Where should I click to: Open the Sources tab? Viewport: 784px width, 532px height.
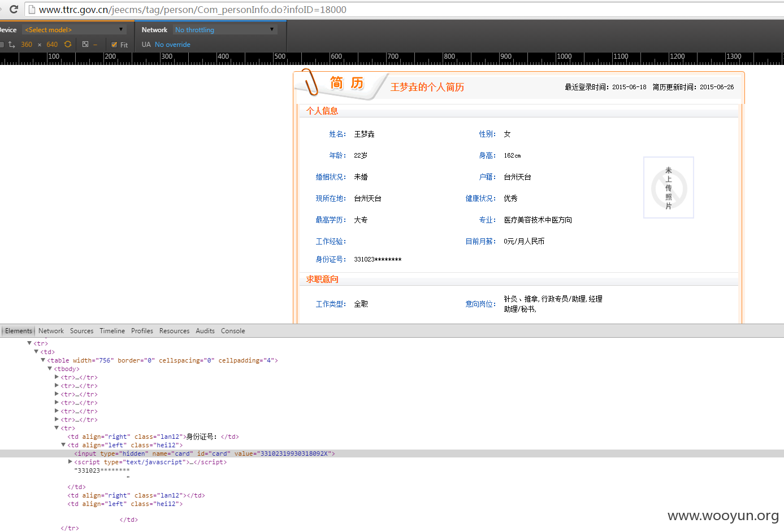(x=82, y=331)
